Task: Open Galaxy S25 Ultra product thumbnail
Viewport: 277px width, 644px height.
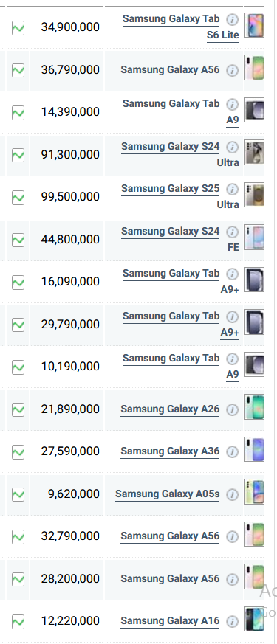Action: point(254,195)
